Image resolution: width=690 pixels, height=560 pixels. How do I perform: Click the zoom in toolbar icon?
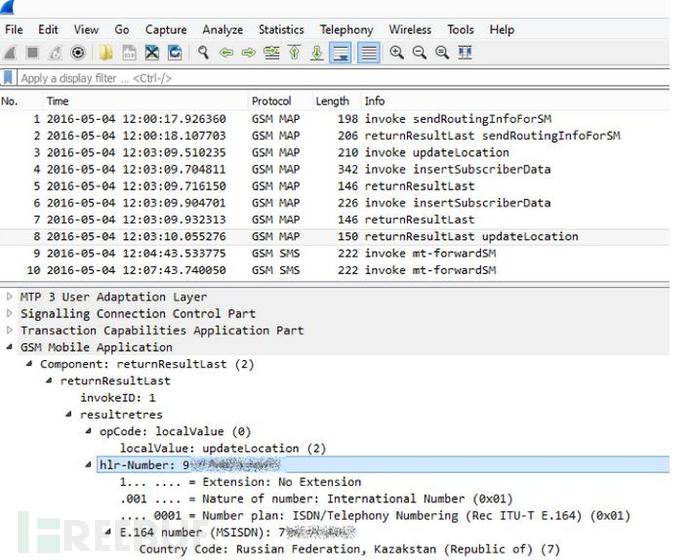click(397, 53)
